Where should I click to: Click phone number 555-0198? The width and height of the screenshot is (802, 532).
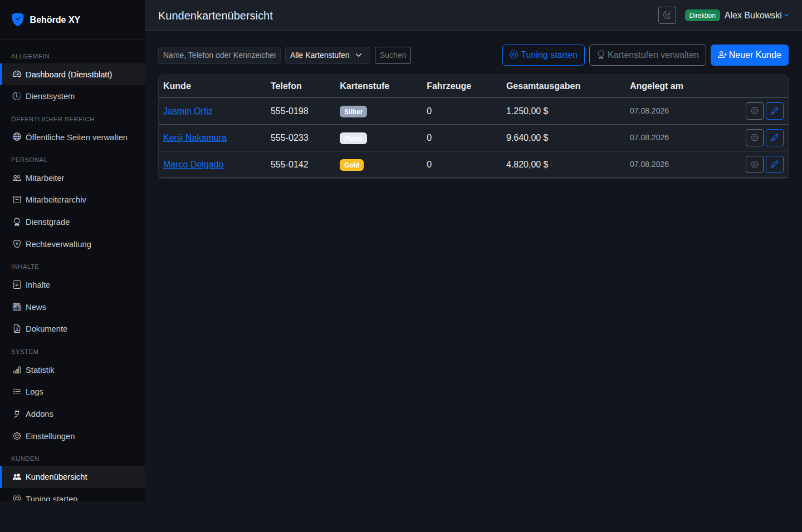tap(290, 111)
